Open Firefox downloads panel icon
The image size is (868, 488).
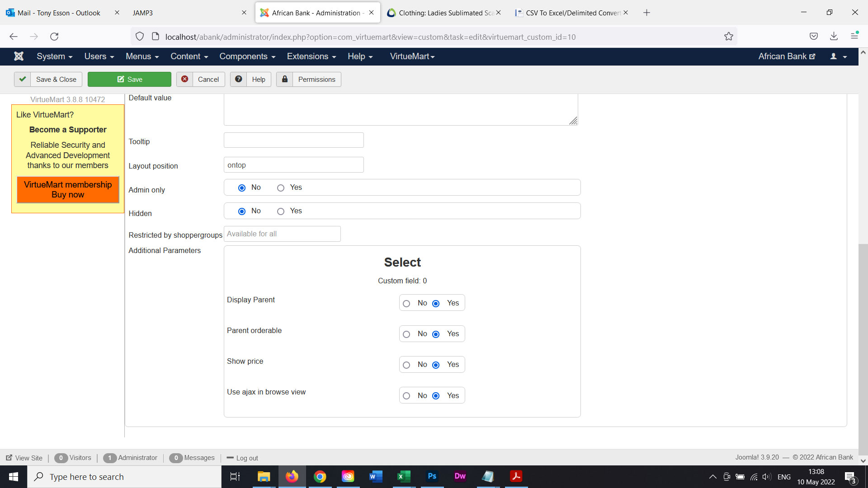(834, 37)
